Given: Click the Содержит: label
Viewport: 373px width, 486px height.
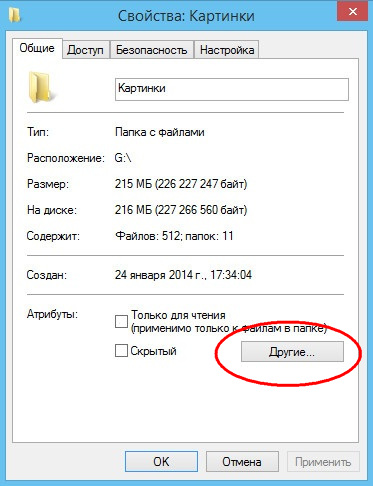Looking at the screenshot, I should pos(53,236).
